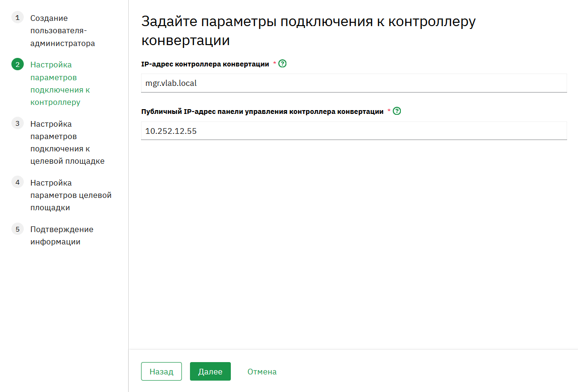Open 'Настройка параметров подключения к контроллеру' step
The height and width of the screenshot is (392, 578).
coord(60,84)
